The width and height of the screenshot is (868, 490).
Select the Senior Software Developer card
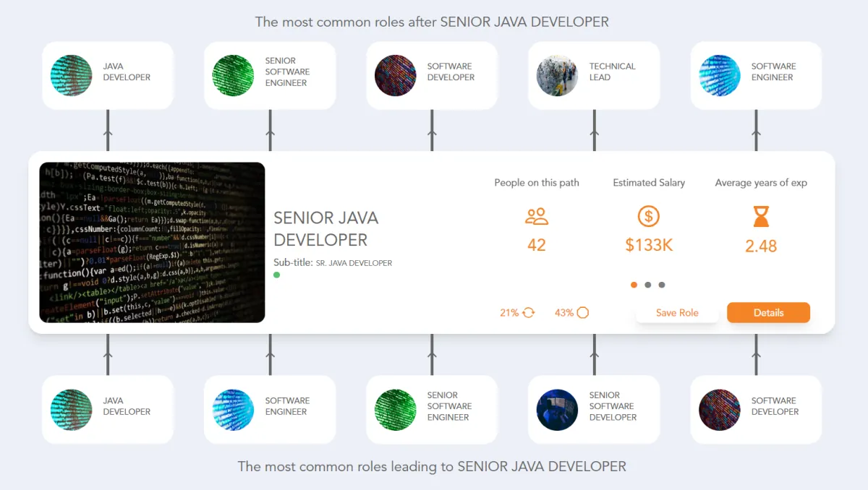pos(594,410)
